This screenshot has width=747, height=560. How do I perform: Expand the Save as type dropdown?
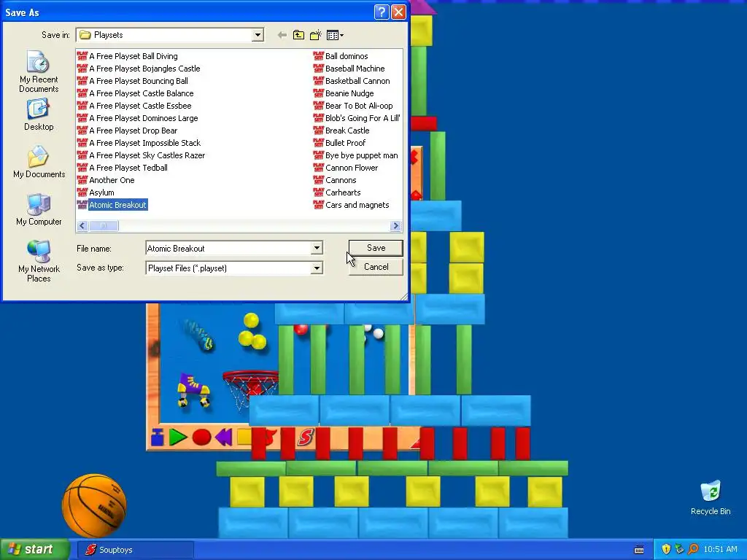[317, 268]
